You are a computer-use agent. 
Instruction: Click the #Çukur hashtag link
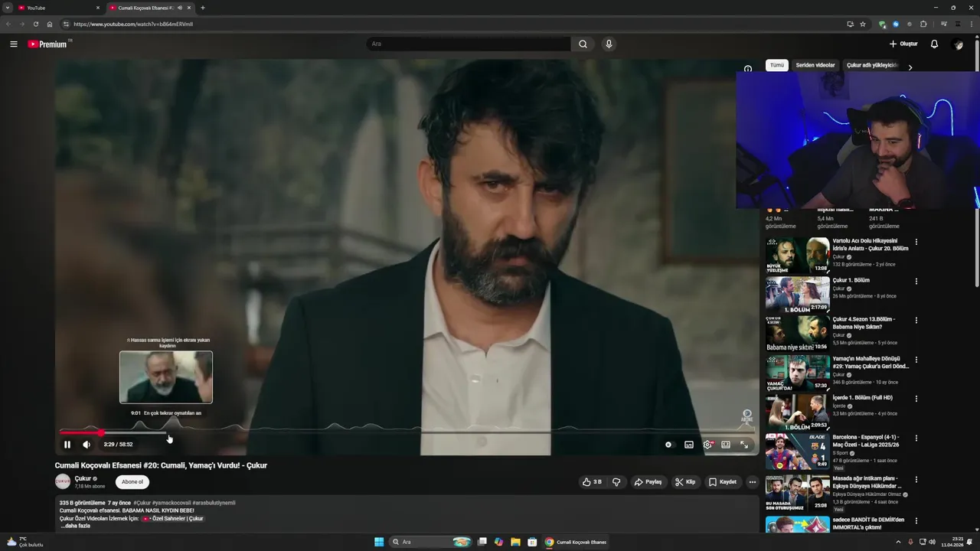point(142,503)
